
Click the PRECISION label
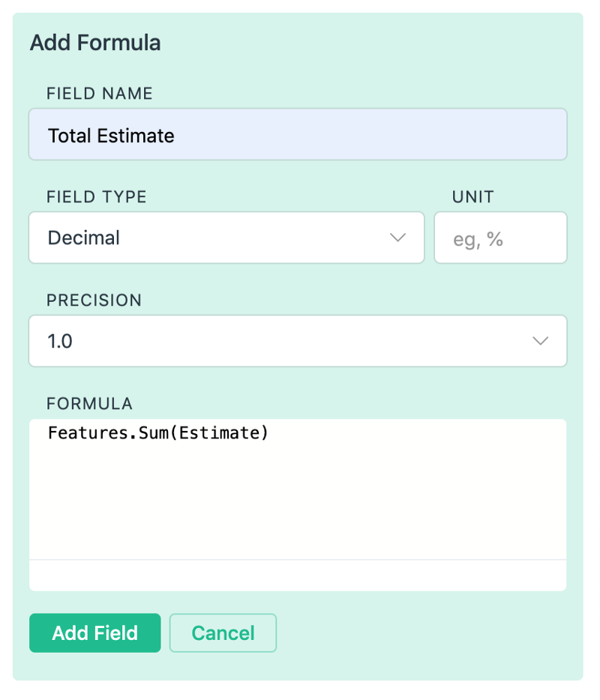(94, 301)
